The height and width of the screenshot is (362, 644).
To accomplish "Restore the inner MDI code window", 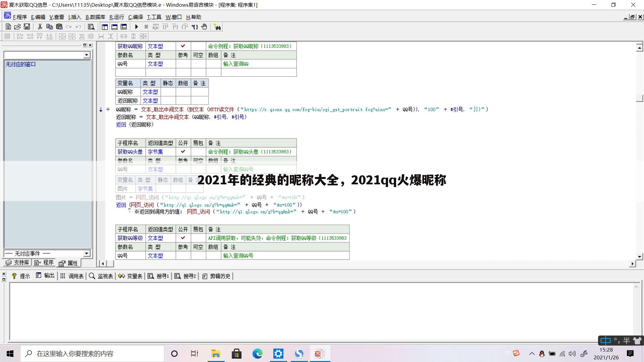I will click(633, 17).
